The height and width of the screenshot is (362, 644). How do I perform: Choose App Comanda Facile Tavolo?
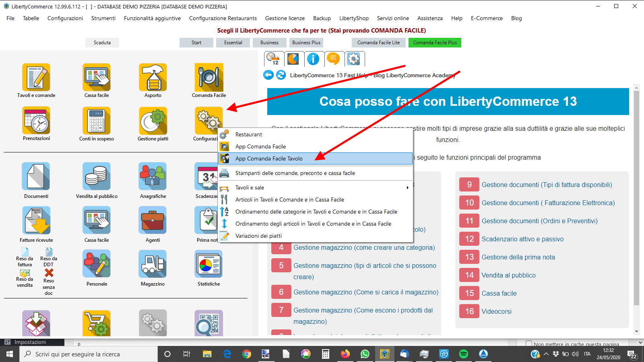pos(316,158)
